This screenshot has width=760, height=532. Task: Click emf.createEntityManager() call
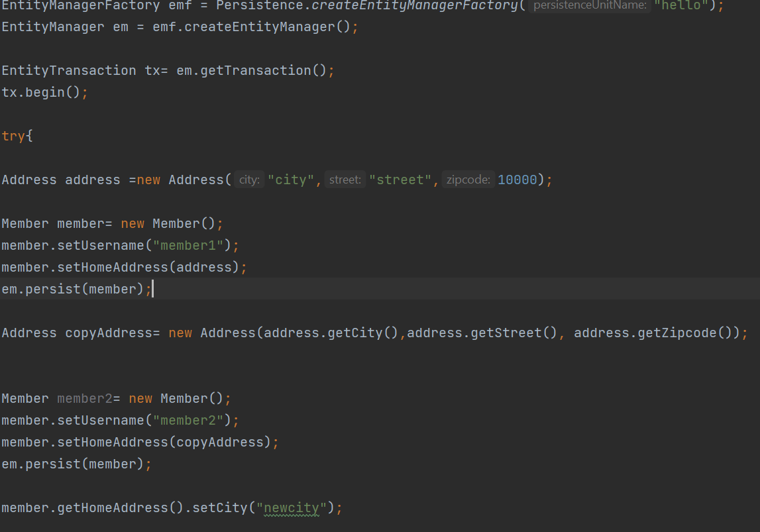click(x=252, y=27)
